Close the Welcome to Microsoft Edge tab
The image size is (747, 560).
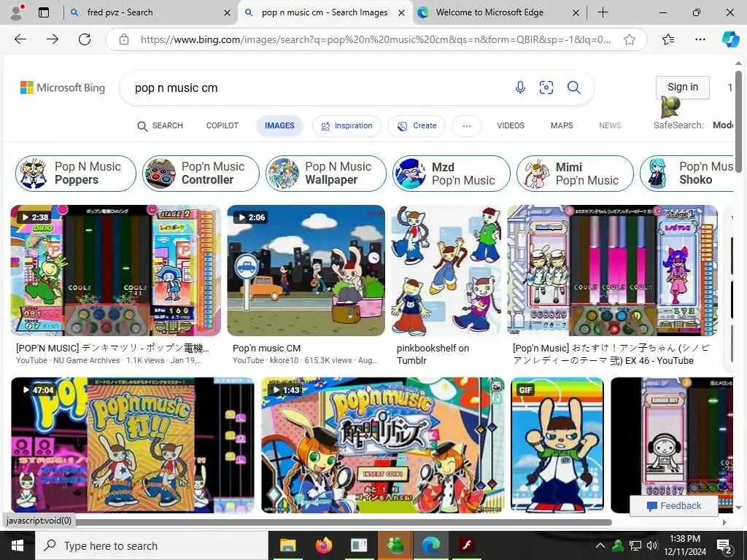[576, 13]
